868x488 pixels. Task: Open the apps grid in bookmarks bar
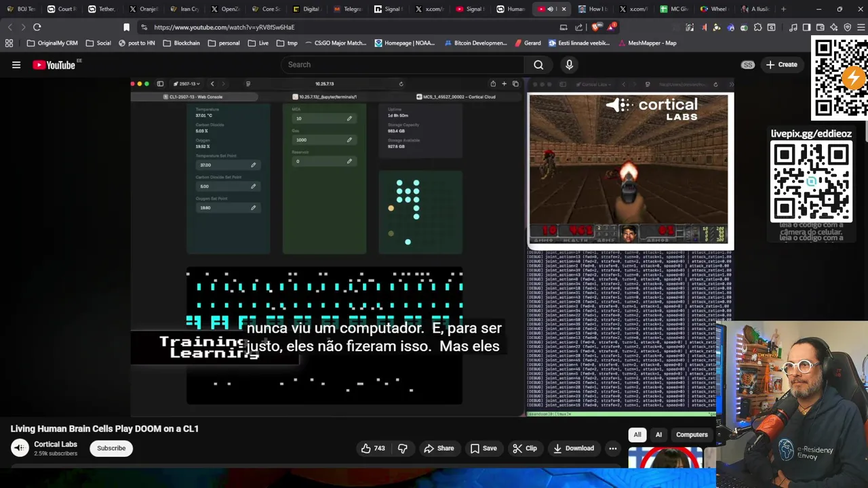click(x=9, y=43)
